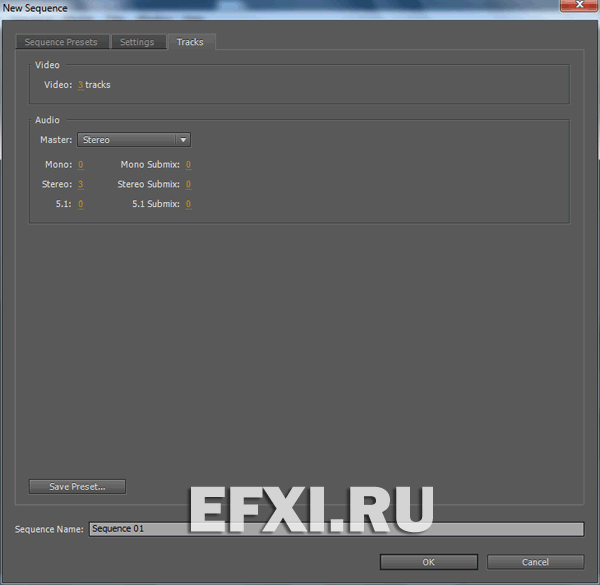This screenshot has height=585, width=600.
Task: Click into the Sequence Name field
Action: (x=335, y=528)
